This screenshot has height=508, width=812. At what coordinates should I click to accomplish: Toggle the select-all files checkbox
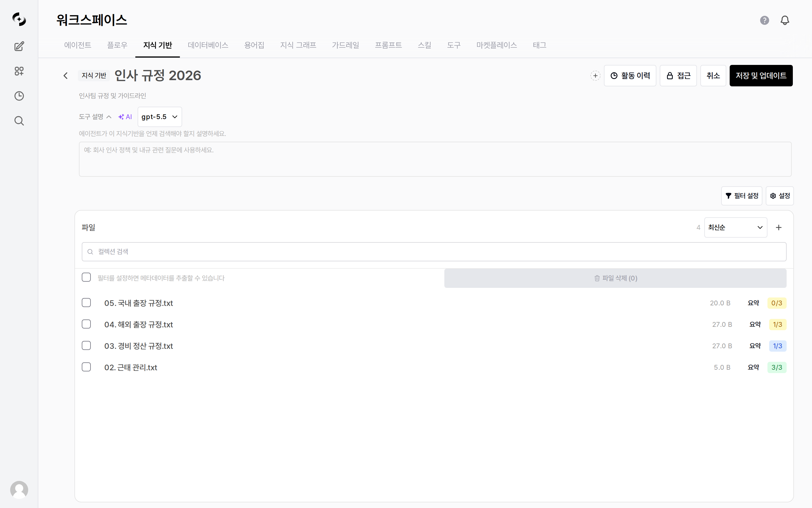pos(86,277)
